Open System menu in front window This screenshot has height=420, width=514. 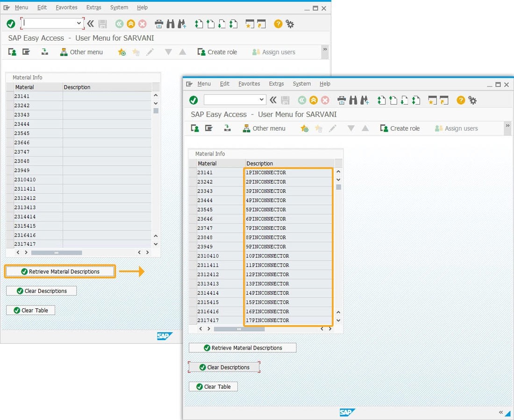coord(301,84)
